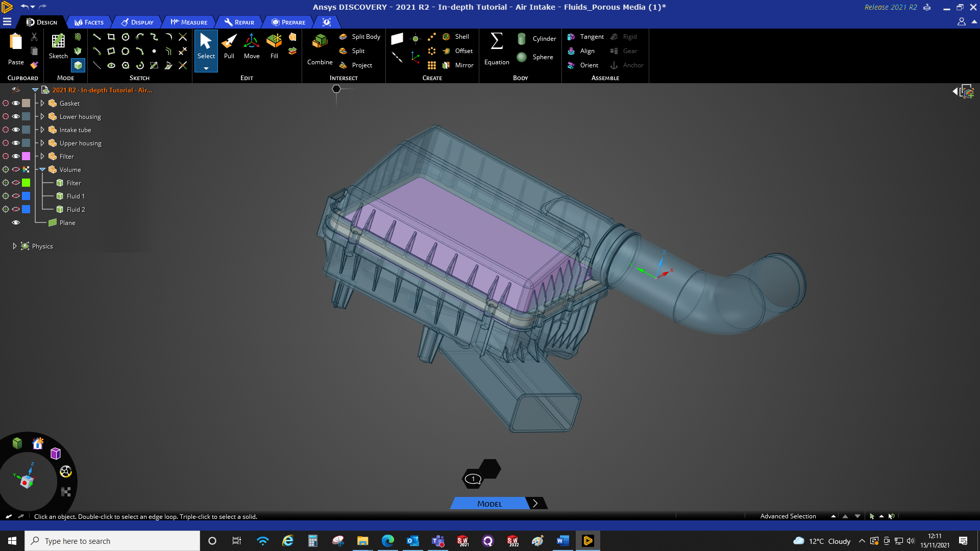
Task: Pick the Circle sketch tool
Action: [126, 37]
